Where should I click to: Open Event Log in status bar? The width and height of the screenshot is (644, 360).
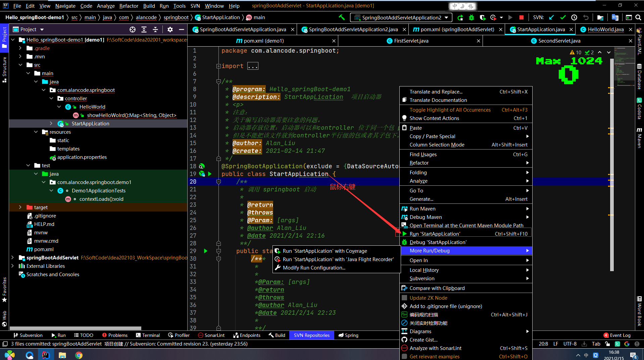617,335
